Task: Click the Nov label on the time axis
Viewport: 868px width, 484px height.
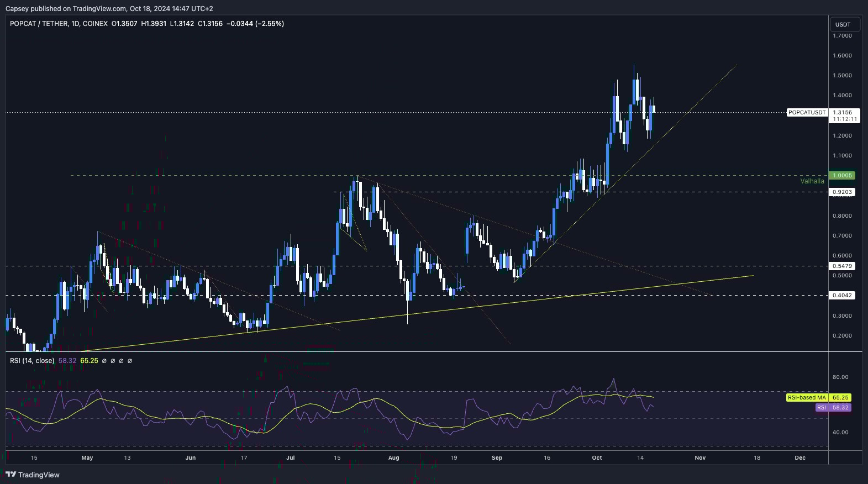Action: (700, 458)
